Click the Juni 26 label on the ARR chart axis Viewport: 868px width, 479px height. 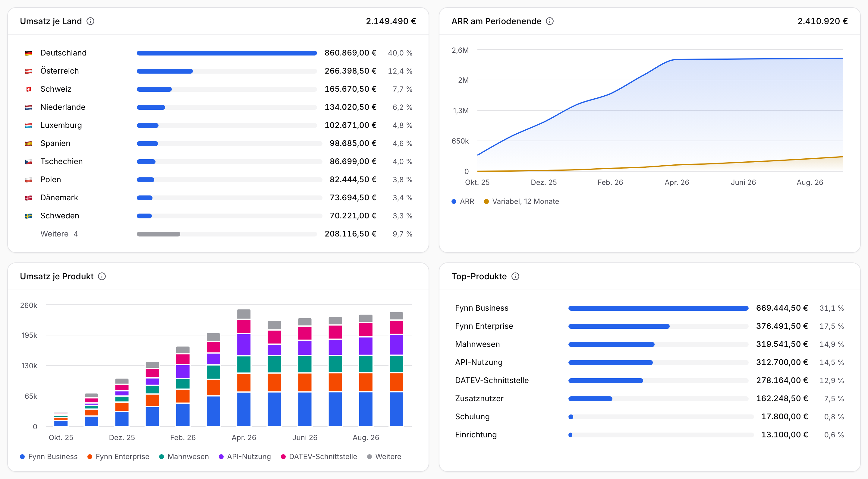pyautogui.click(x=743, y=182)
